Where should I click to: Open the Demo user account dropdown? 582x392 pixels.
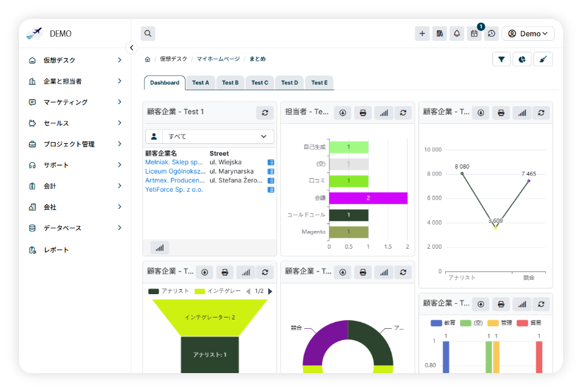(x=528, y=33)
